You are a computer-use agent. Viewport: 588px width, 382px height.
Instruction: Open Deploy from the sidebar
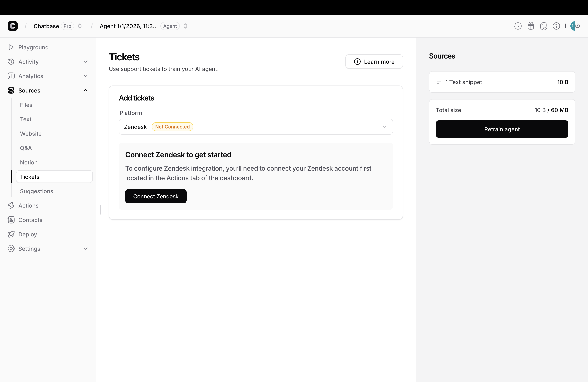pyautogui.click(x=27, y=234)
